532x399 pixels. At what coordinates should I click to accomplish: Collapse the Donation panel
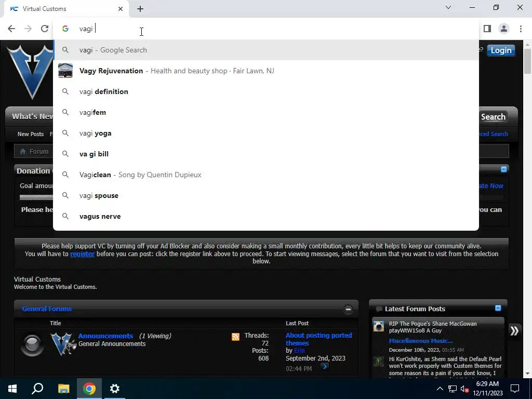pyautogui.click(x=504, y=169)
